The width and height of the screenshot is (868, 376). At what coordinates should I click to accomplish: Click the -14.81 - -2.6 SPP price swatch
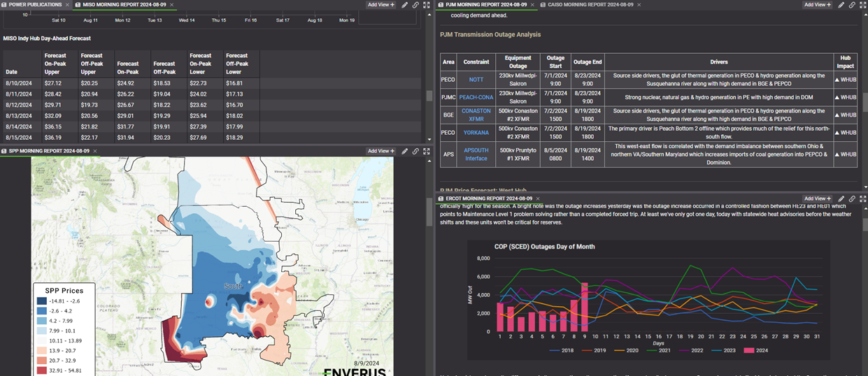tap(43, 301)
